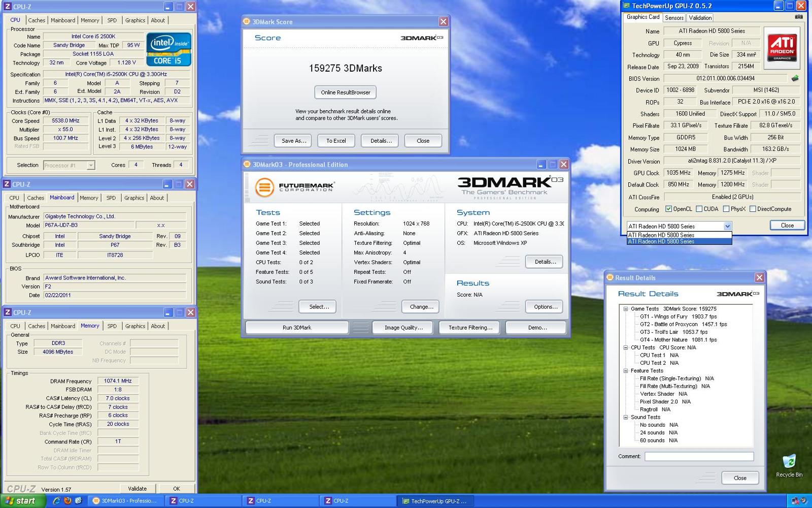The height and width of the screenshot is (508, 812).
Task: Open the Processor #1 selection dropdown in CPU-Z
Action: (90, 165)
